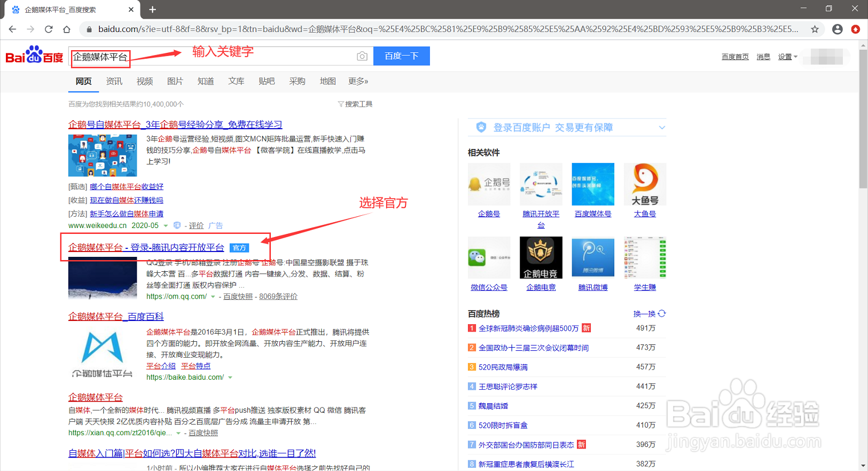
Task: Open the 百度百科 result logo thumbnail
Action: [x=103, y=352]
